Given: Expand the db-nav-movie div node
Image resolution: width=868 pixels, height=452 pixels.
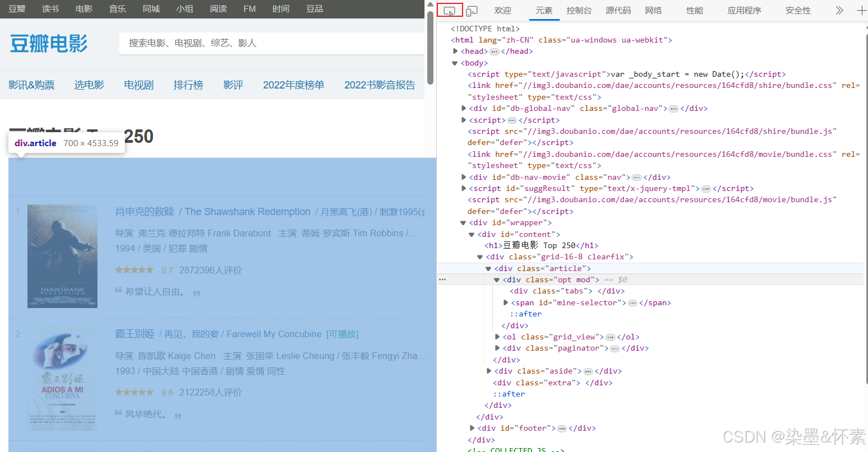Looking at the screenshot, I should coord(464,177).
